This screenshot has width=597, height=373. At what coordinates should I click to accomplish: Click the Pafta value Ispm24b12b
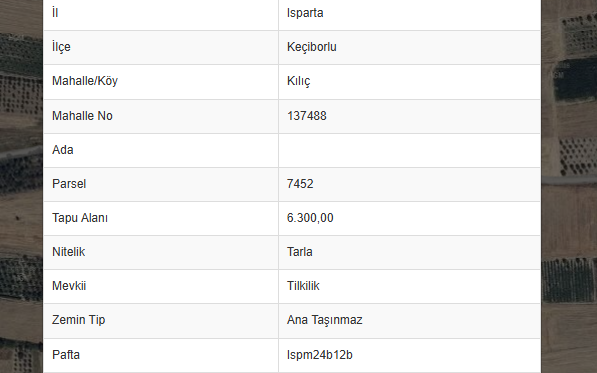click(319, 355)
